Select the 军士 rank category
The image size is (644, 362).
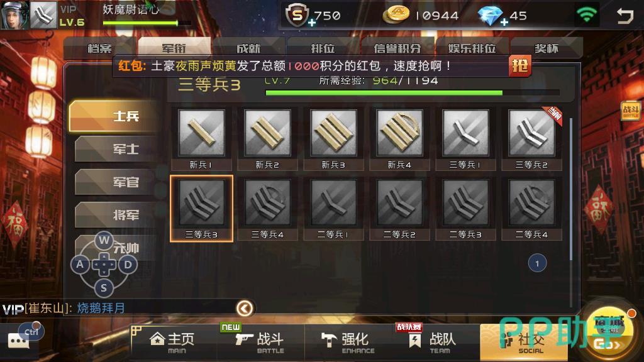[117, 149]
